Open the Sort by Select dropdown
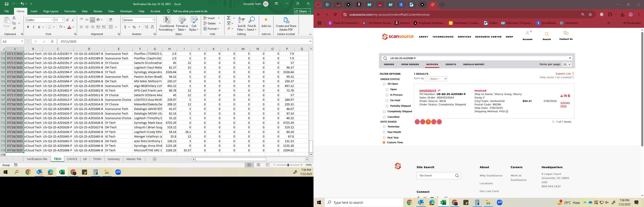644x207 pixels. point(437,79)
